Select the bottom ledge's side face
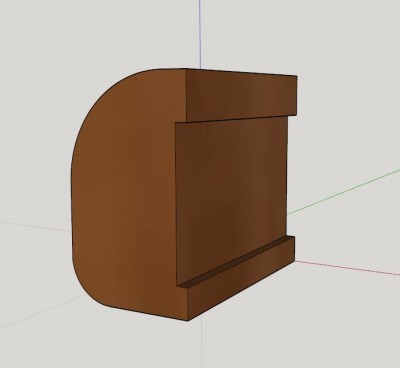 (242, 278)
